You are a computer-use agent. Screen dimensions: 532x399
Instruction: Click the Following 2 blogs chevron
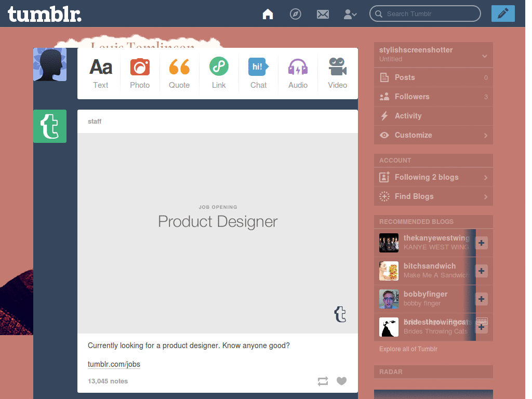pyautogui.click(x=486, y=178)
